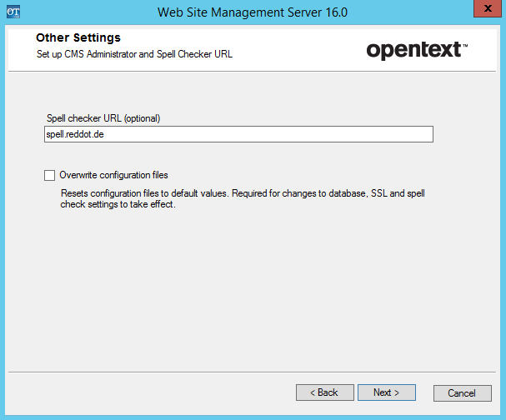Viewport: 506px width, 420px height.
Task: Click the 'Other Settings' heading
Action: [78, 37]
